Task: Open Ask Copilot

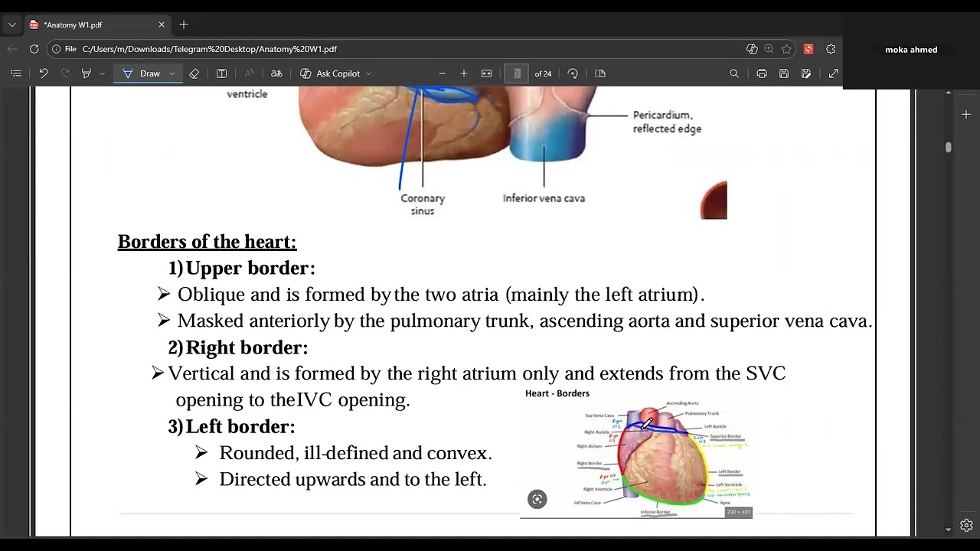Action: point(331,73)
